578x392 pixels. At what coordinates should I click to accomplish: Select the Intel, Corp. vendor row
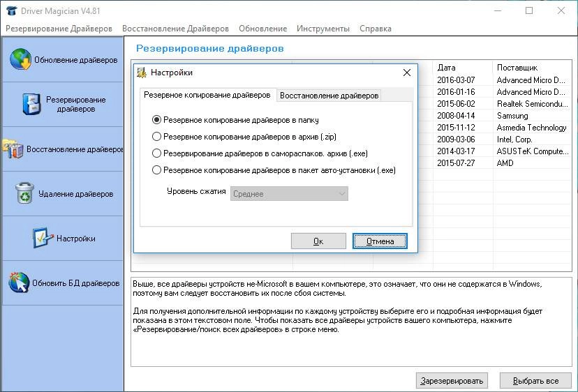[514, 140]
